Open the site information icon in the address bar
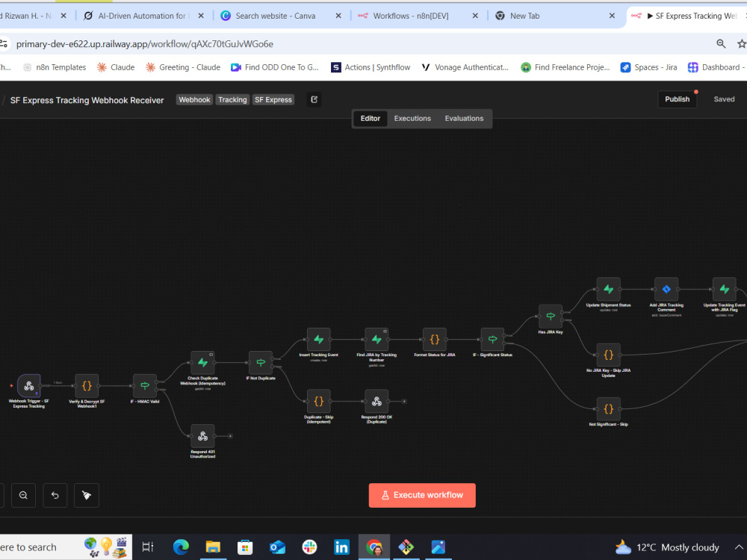 coord(4,44)
